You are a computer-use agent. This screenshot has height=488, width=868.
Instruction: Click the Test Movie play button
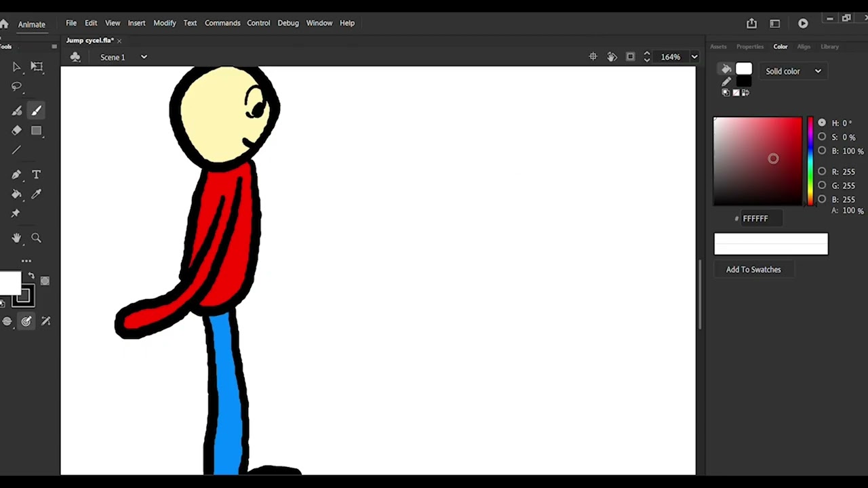coord(803,23)
